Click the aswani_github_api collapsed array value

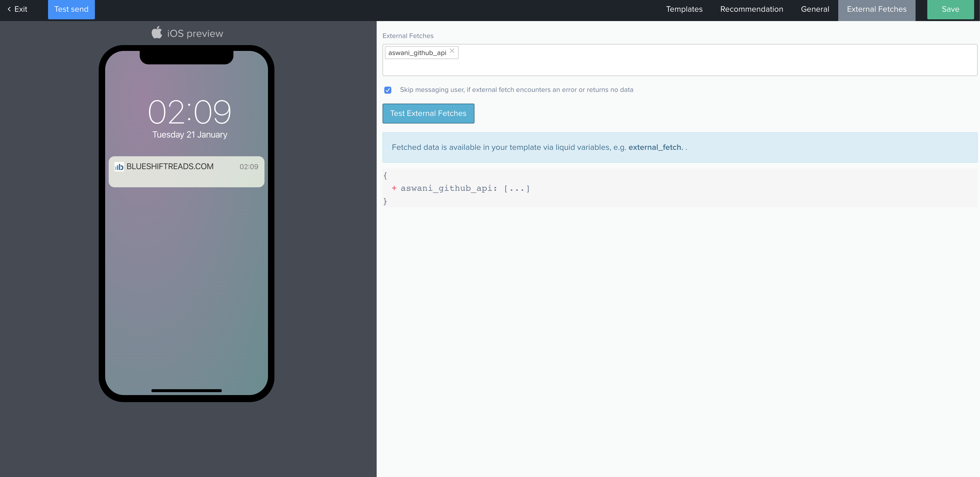pyautogui.click(x=517, y=188)
